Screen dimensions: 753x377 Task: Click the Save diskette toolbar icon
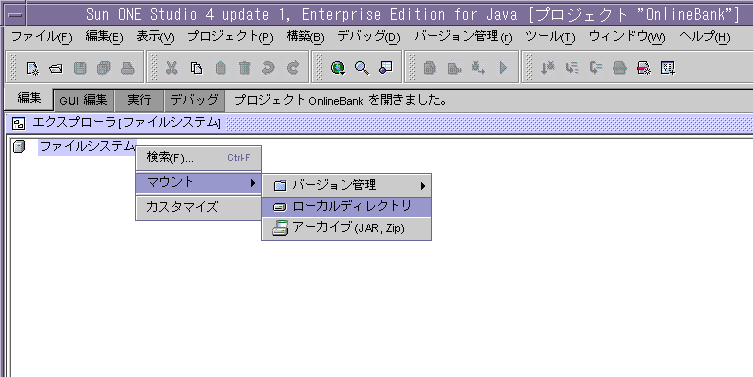tap(80, 69)
